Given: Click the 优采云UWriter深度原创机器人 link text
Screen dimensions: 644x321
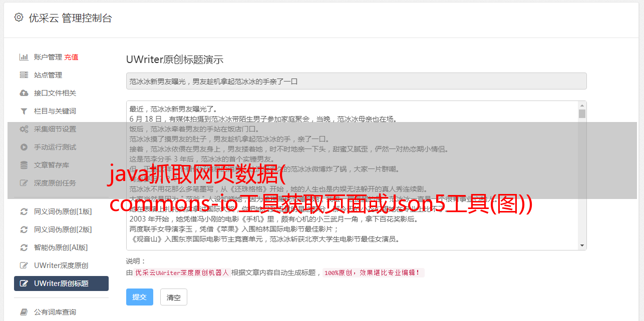Looking at the screenshot, I should tap(182, 273).
